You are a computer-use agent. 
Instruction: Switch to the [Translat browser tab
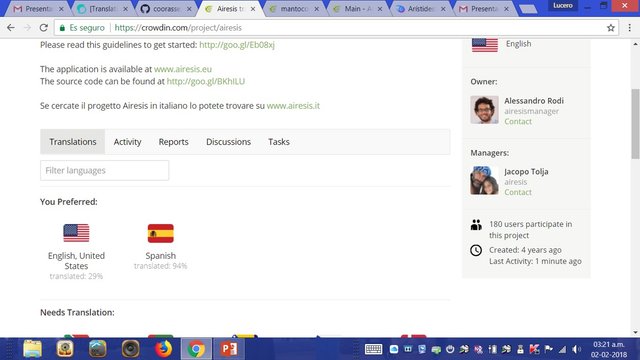tap(102, 9)
